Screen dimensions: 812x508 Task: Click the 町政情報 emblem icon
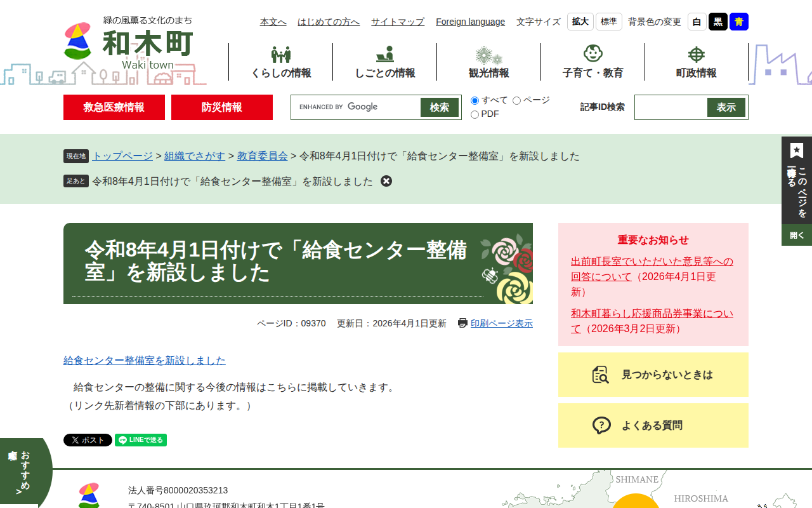tap(697, 55)
